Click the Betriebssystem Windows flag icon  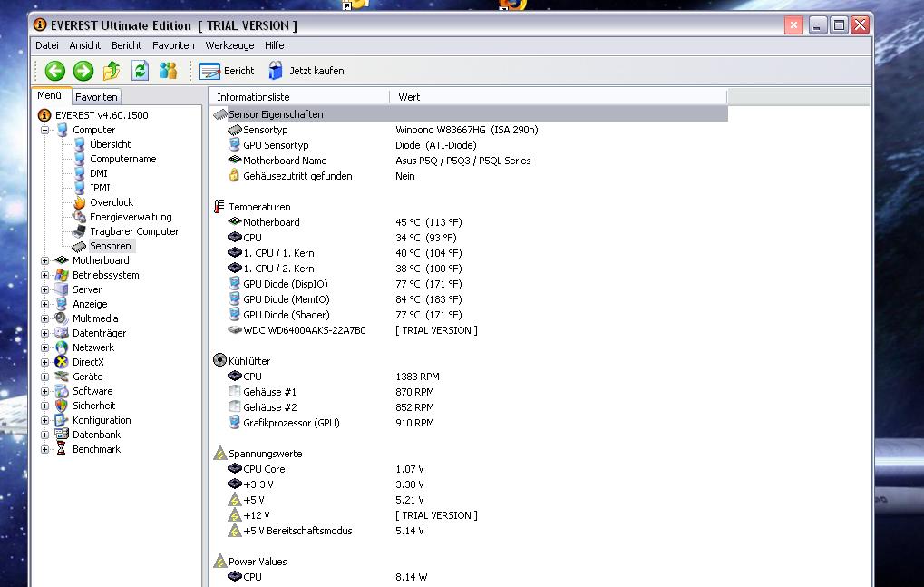click(x=62, y=275)
